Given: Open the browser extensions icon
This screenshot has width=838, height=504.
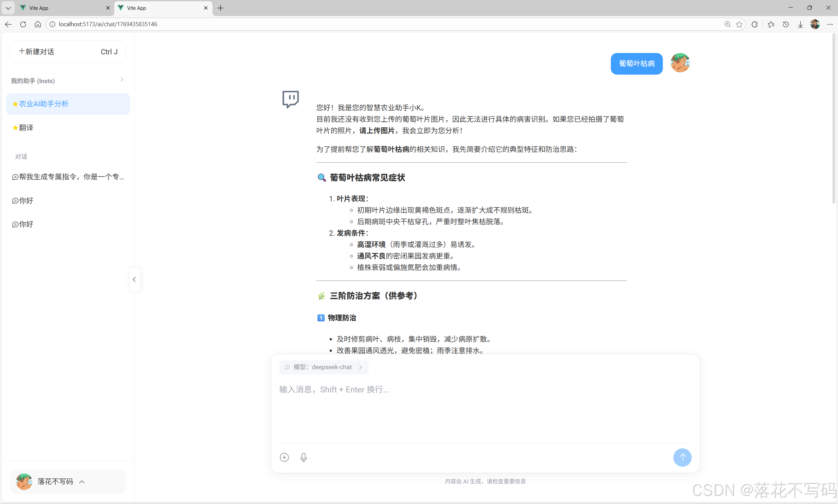Looking at the screenshot, I should [x=755, y=24].
